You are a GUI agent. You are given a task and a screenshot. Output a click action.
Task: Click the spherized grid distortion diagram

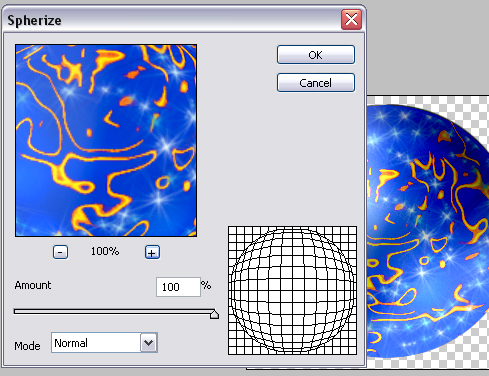(292, 290)
